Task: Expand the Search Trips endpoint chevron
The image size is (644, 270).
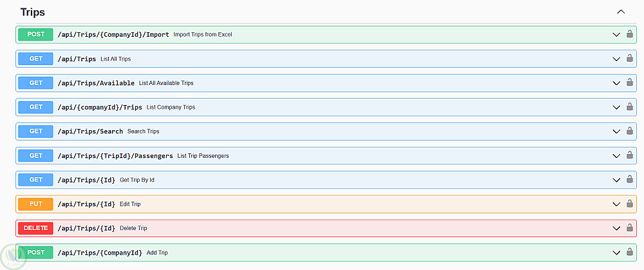Action: click(x=616, y=131)
